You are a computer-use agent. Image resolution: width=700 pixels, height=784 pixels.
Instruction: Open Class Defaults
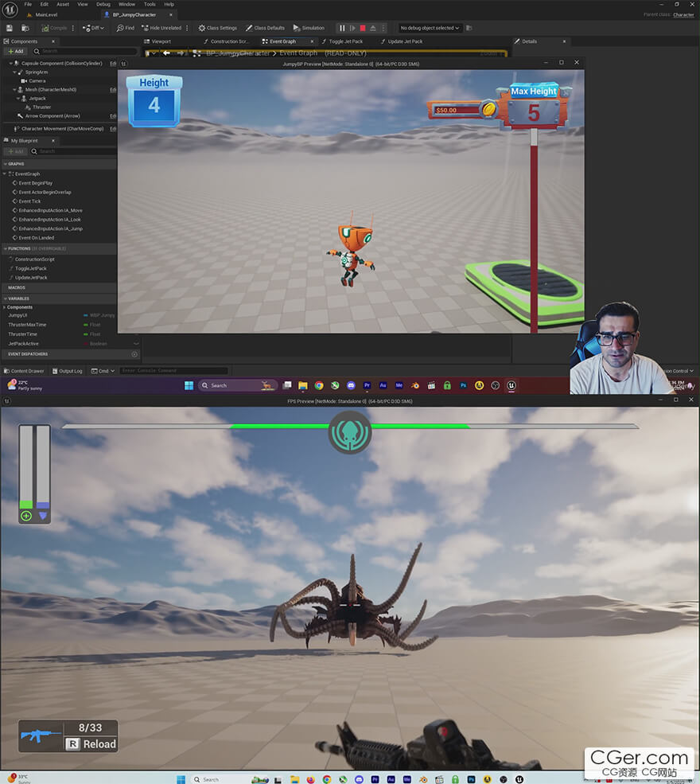(x=266, y=28)
